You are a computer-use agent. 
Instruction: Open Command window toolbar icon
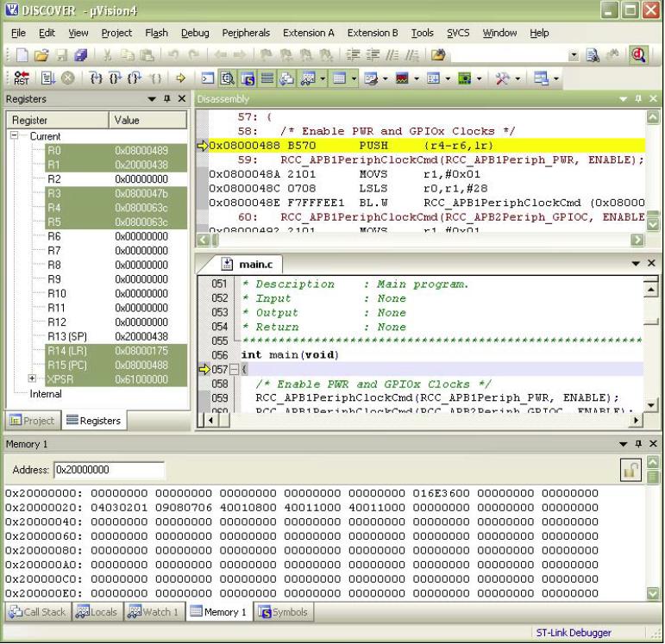tap(207, 78)
